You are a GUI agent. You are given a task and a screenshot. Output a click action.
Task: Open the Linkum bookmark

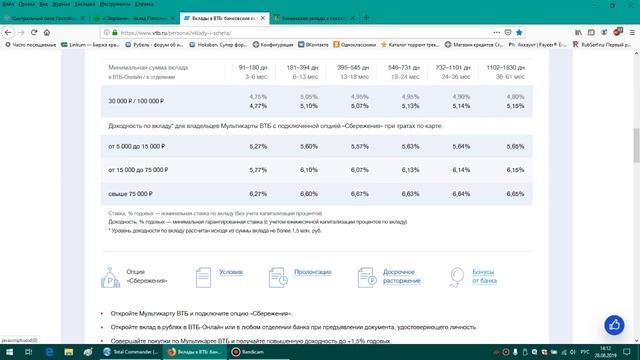coord(90,44)
